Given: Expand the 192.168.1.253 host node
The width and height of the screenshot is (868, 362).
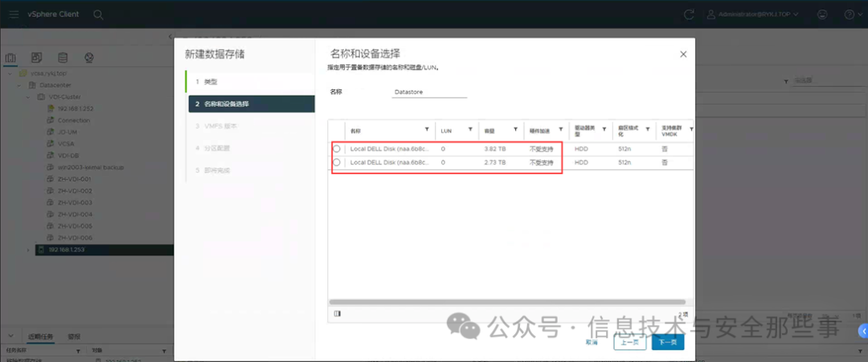Looking at the screenshot, I should [29, 250].
